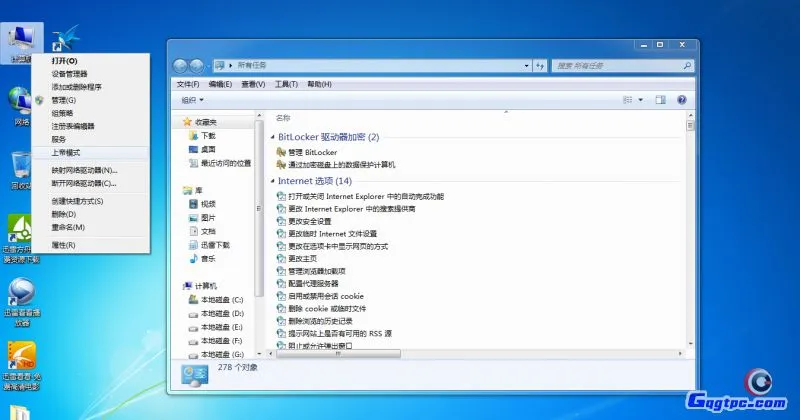Open 文档 library in navigation pane
The image size is (800, 420).
tap(202, 232)
